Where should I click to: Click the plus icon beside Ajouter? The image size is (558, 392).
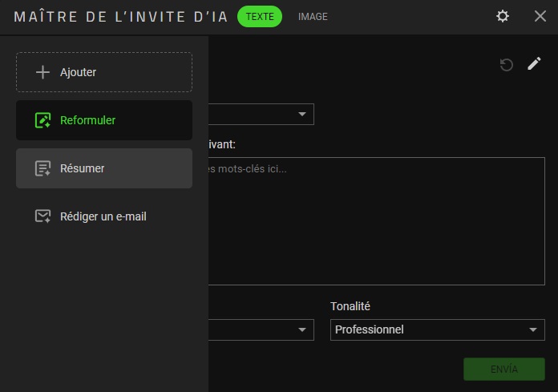43,72
